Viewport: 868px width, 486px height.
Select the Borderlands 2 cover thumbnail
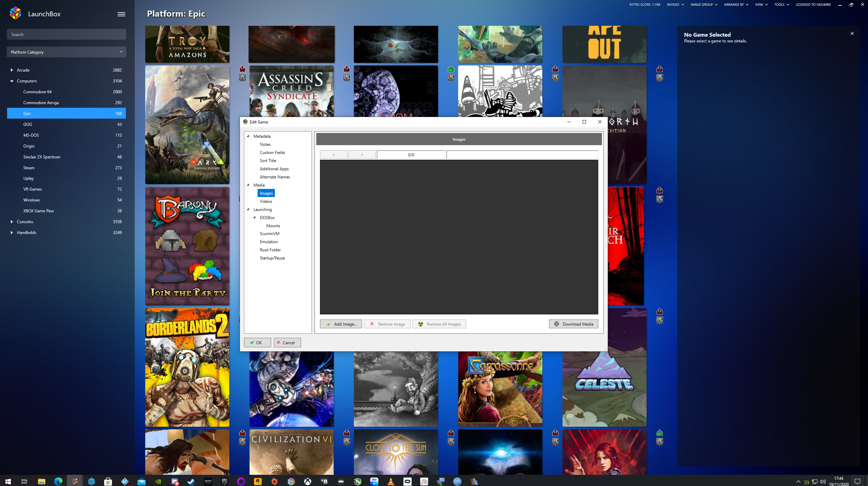tap(187, 367)
